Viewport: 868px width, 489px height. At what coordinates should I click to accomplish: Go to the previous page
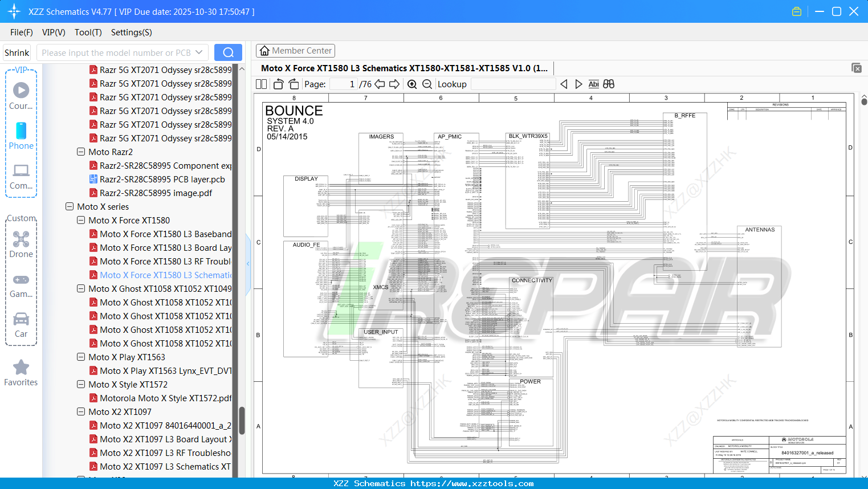[379, 84]
